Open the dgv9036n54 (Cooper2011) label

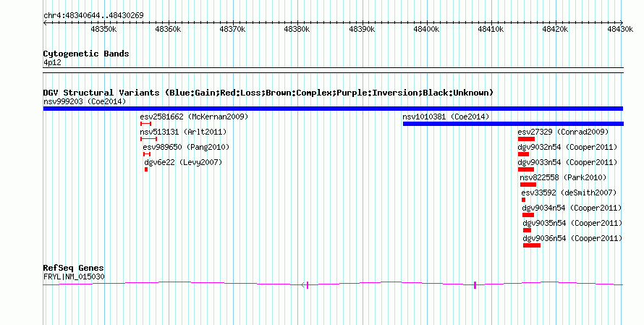(x=572, y=238)
